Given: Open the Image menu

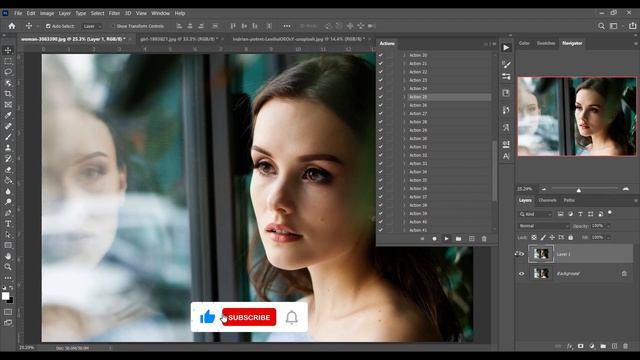Looking at the screenshot, I should tap(47, 13).
